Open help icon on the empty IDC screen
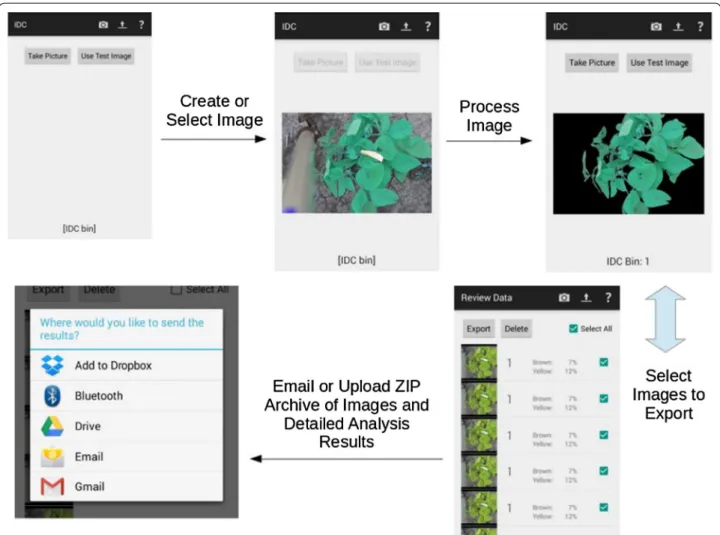 coord(141,24)
